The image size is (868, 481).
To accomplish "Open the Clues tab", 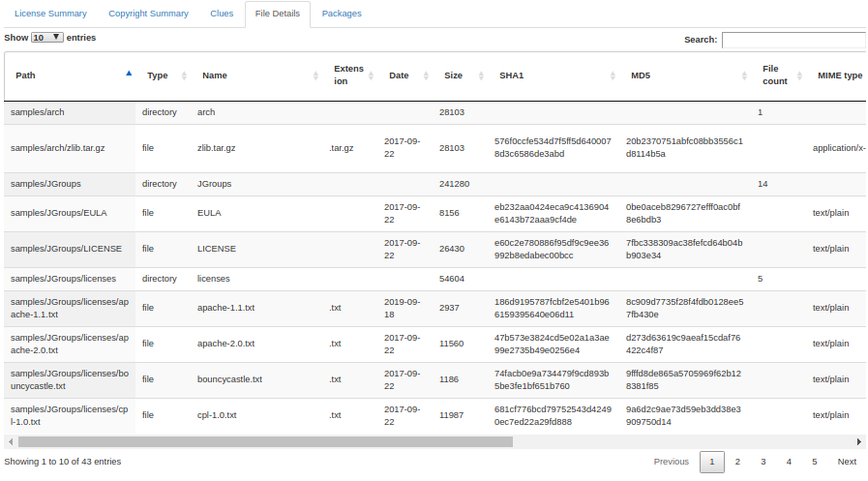I will click(x=222, y=14).
